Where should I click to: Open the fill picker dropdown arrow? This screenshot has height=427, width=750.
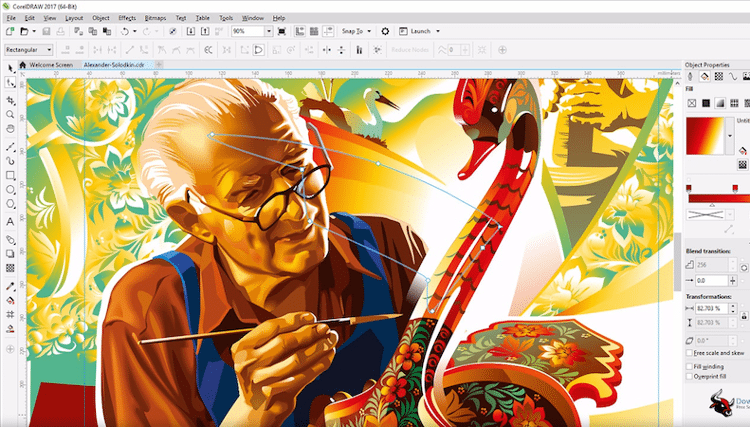click(x=730, y=136)
